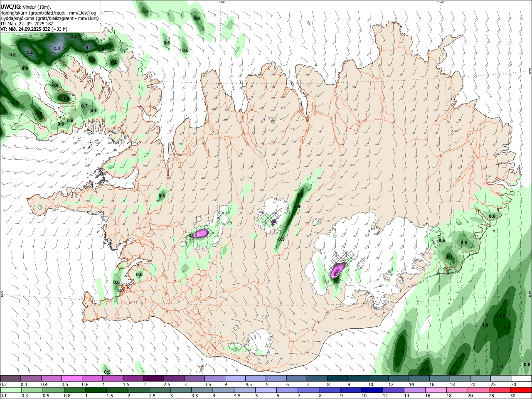
Task: Click the 2.4 precipitation value on the map
Action: pos(74,37)
